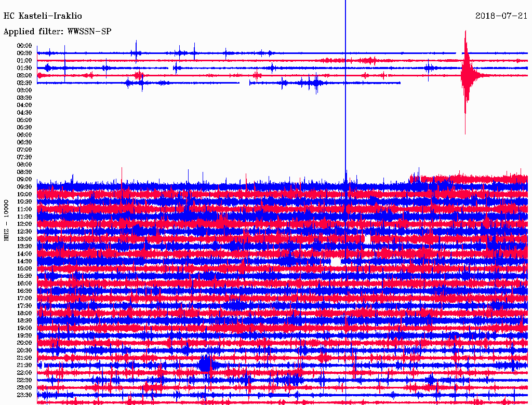
Task: Click the station title HC Kasteli-Iraklio
Action: 43,16
